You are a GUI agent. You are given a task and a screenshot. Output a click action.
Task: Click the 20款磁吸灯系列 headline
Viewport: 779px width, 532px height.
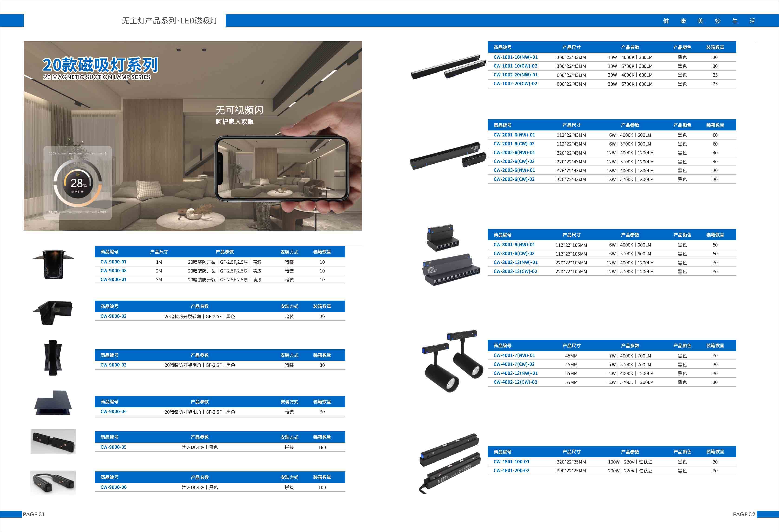pyautogui.click(x=101, y=65)
